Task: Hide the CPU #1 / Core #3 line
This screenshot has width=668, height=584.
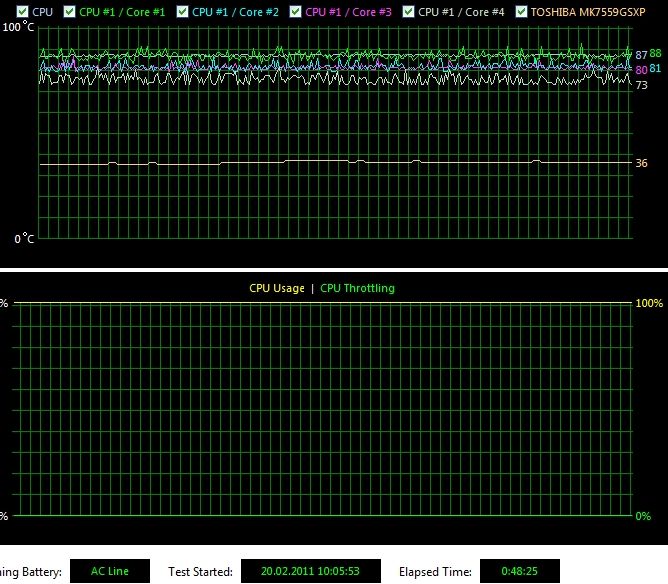Action: (x=295, y=12)
